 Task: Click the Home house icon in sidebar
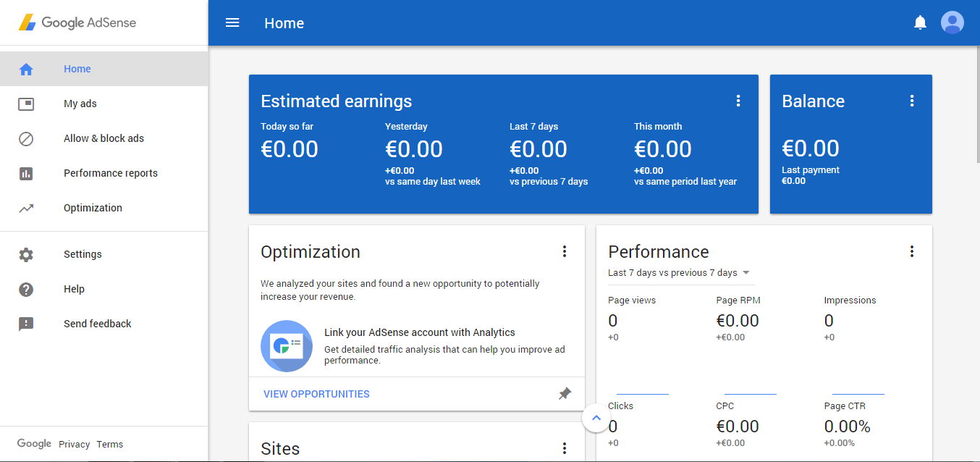pyautogui.click(x=26, y=69)
